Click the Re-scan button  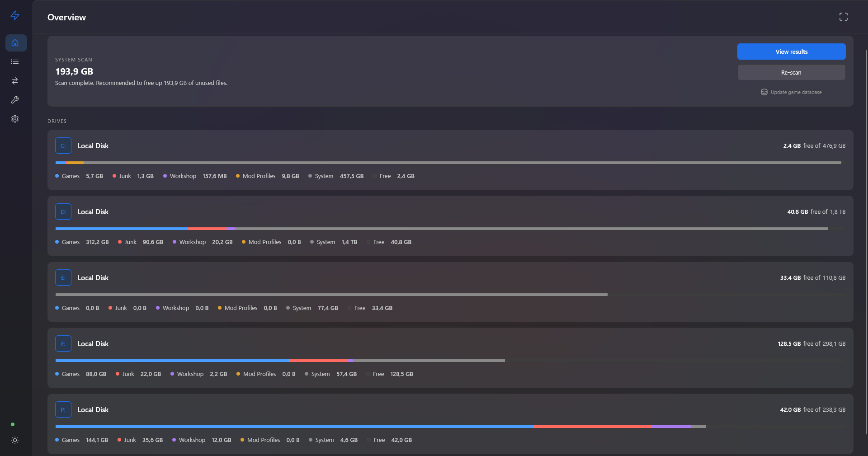pyautogui.click(x=791, y=72)
